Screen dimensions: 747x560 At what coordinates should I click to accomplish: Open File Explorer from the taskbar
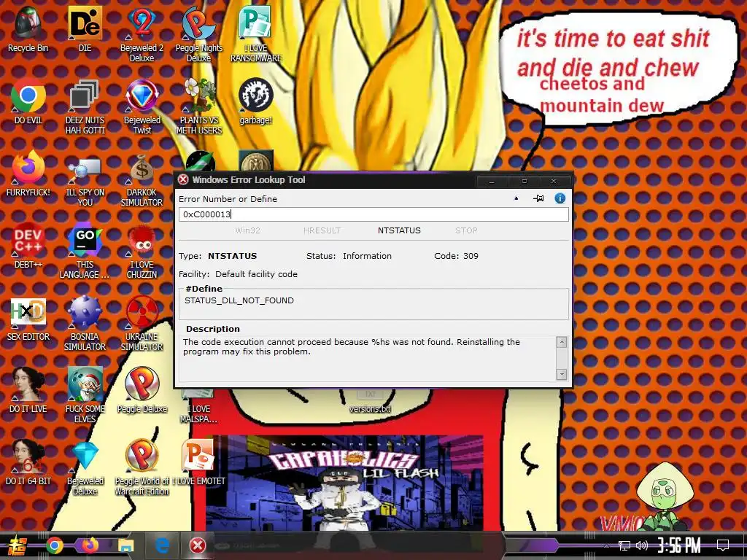click(x=126, y=545)
